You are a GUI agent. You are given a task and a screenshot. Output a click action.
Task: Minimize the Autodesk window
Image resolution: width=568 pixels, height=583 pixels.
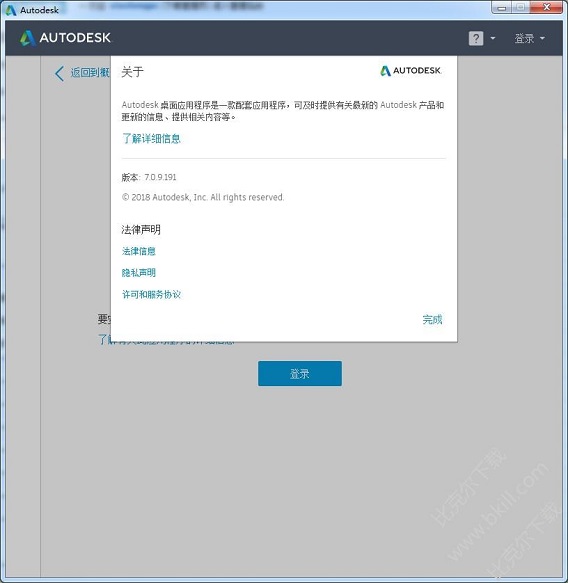click(501, 7)
